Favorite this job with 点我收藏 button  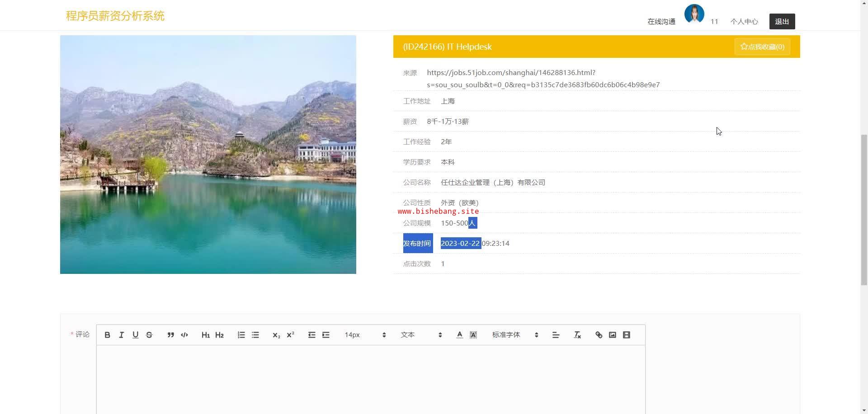point(762,47)
